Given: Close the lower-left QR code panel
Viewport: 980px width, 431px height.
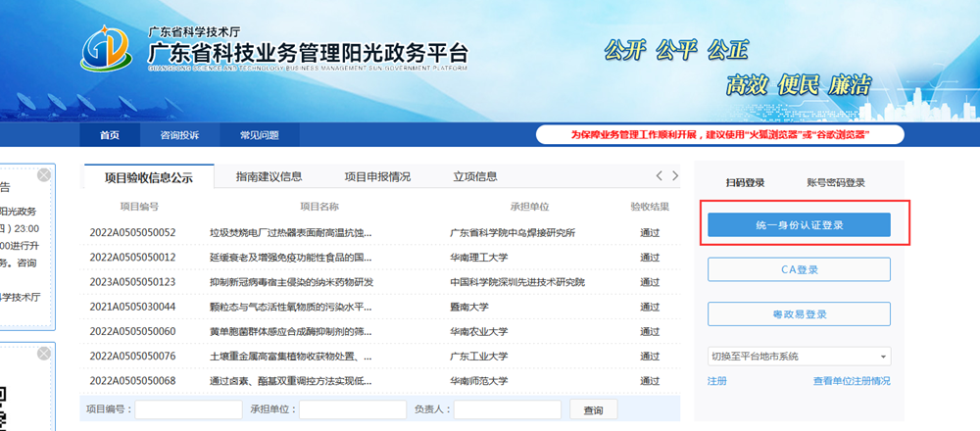Looking at the screenshot, I should 43,354.
